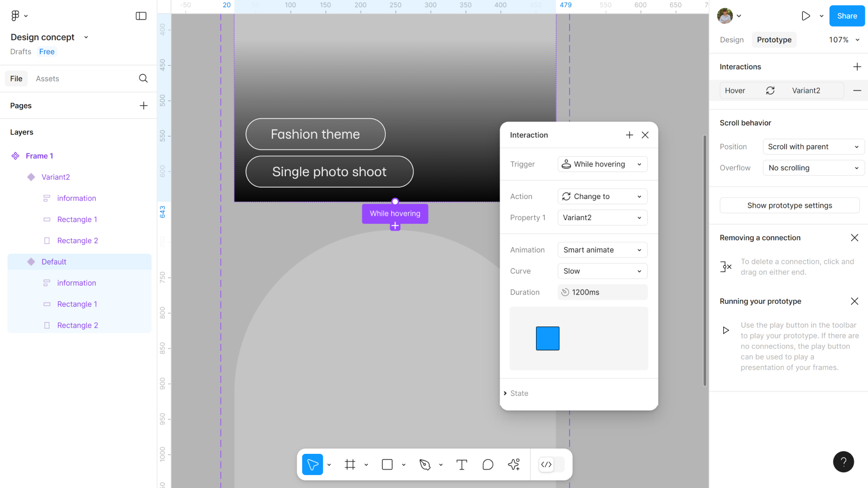Viewport: 868px width, 488px height.
Task: Open the Curve dropdown set to Slow
Action: click(602, 271)
